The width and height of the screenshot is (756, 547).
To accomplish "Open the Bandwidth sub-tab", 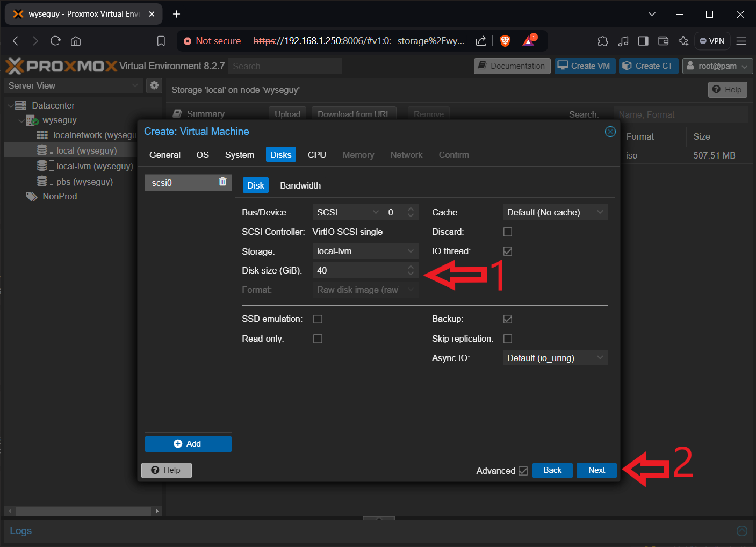I will click(300, 185).
